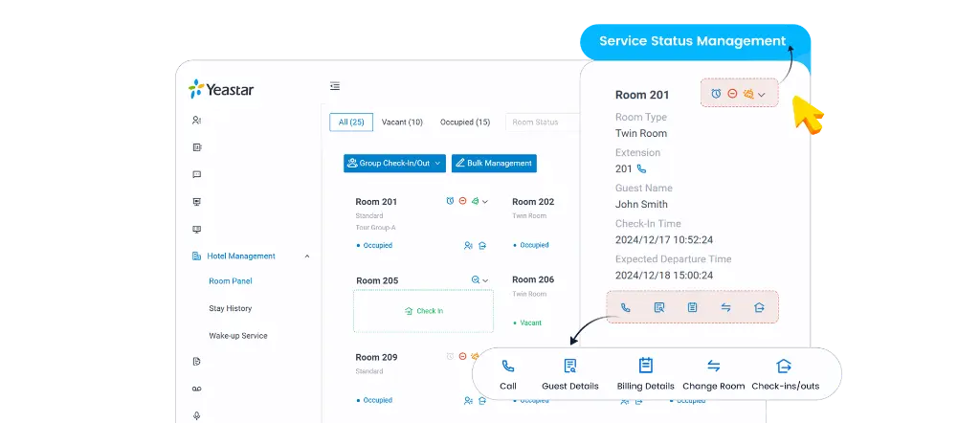Viewport: 980px width, 423px height.
Task: Click check-out icon on Room 209 card
Action: (482, 400)
